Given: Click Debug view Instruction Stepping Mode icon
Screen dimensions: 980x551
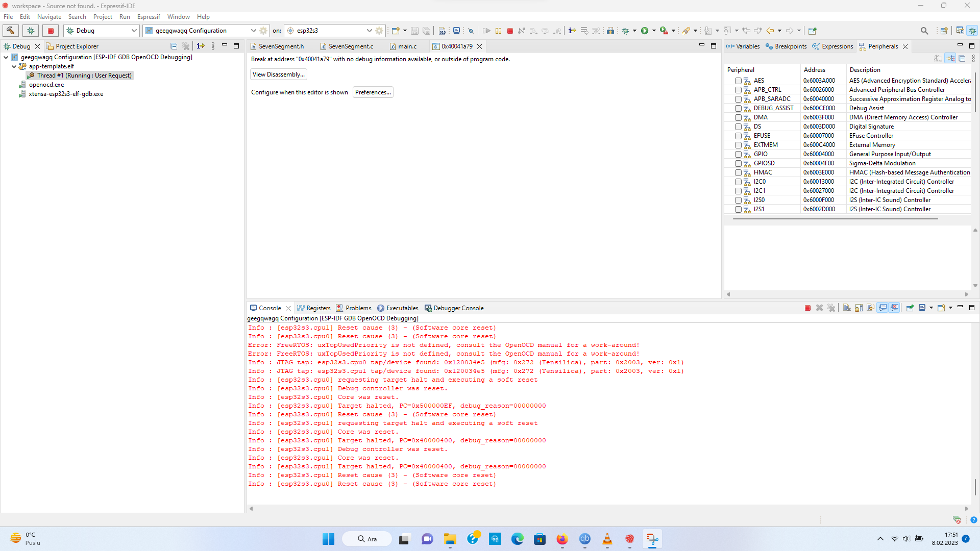Looking at the screenshot, I should click(201, 46).
